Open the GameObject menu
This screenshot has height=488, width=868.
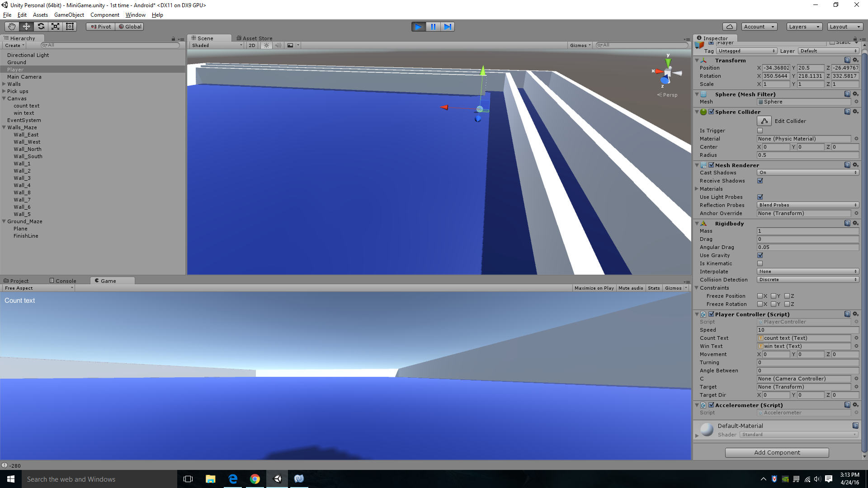click(x=69, y=15)
